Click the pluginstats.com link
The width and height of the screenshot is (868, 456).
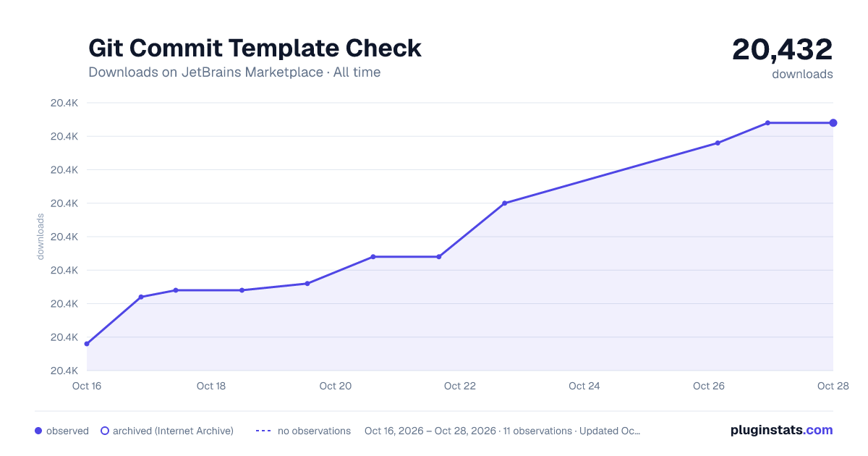pos(781,430)
